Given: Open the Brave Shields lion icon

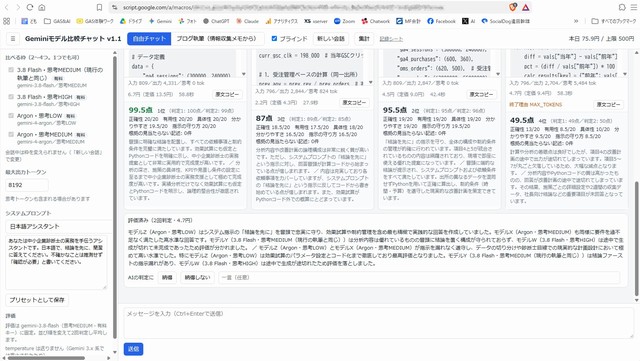Looking at the screenshot, I should (513, 7).
